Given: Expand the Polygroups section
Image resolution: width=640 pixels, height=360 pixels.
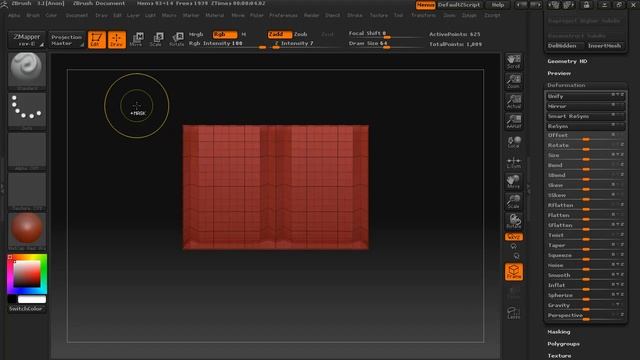Looking at the screenshot, I should coord(563,344).
